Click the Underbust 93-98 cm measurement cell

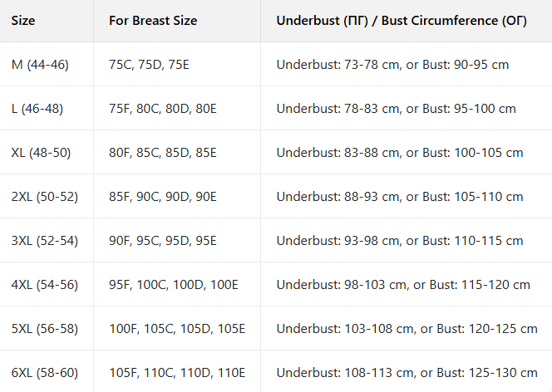pos(400,241)
